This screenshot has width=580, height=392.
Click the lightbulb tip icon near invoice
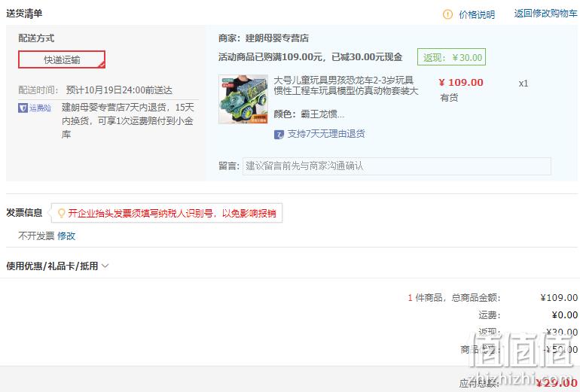(x=62, y=213)
